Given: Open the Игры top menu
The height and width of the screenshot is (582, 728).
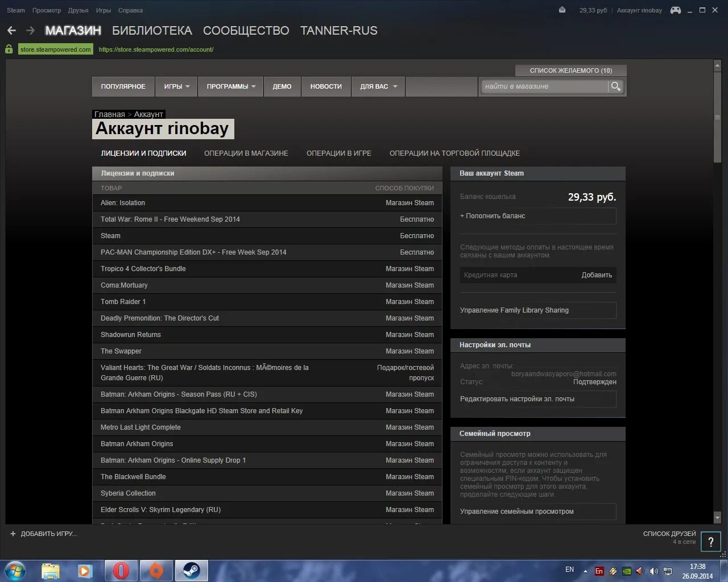Looking at the screenshot, I should pyautogui.click(x=104, y=10).
